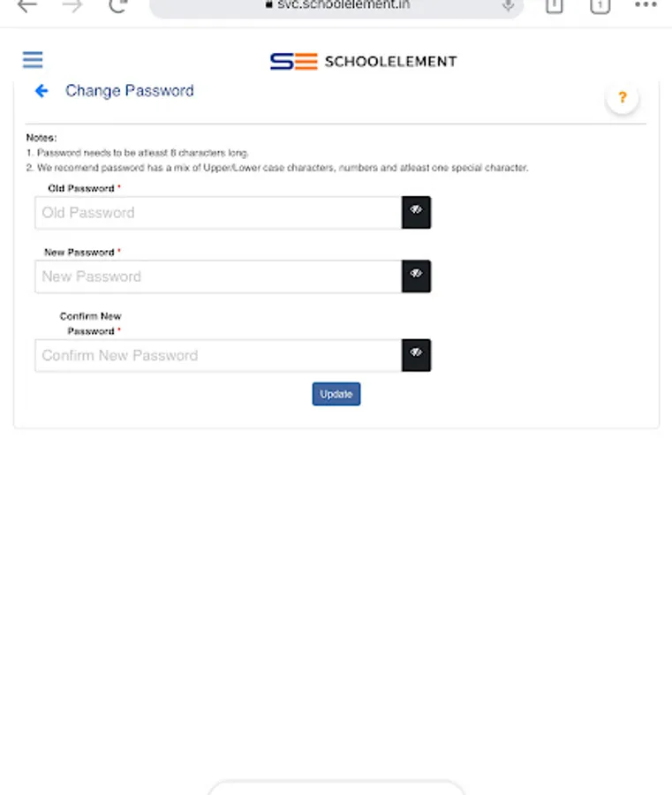
Task: Select the Confirm New Password input field
Action: 218,355
